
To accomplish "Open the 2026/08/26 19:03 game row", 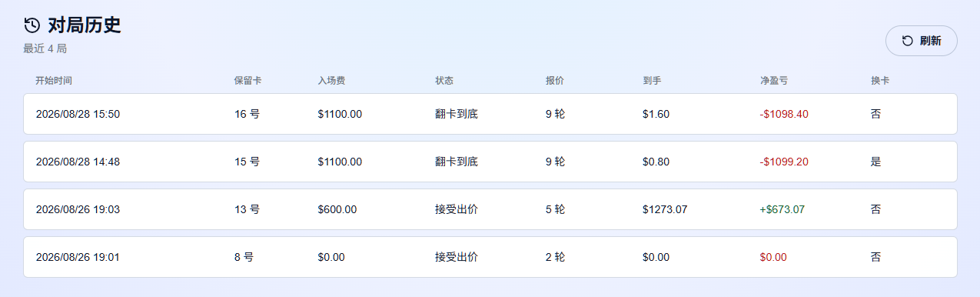I will click(x=490, y=209).
